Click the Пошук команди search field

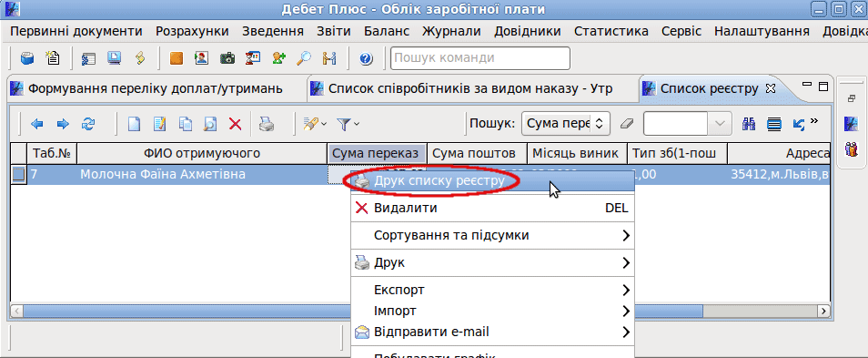[x=479, y=58]
